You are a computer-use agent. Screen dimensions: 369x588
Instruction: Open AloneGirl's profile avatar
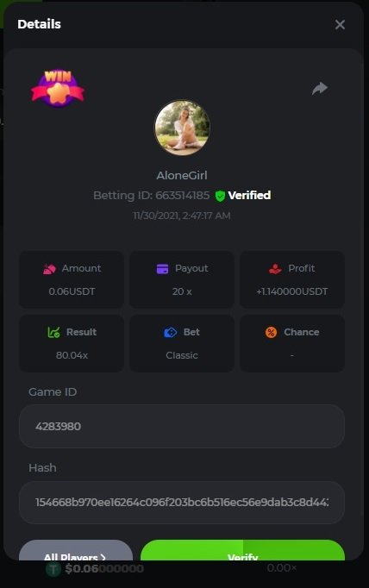coord(182,128)
